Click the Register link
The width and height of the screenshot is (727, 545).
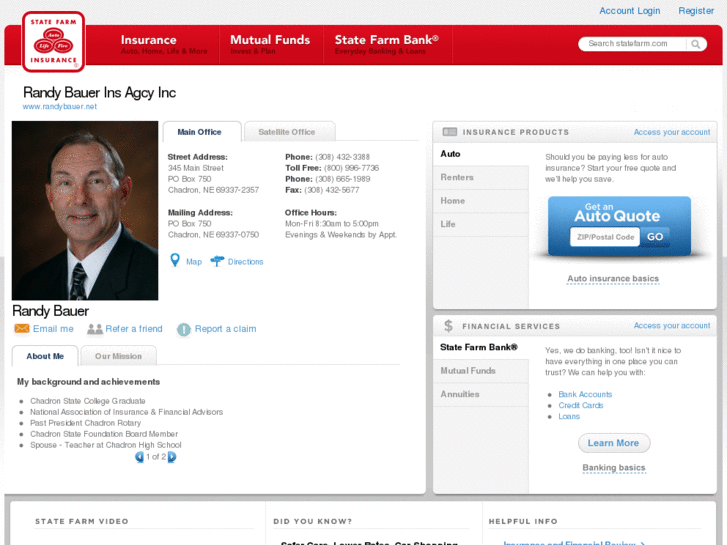click(696, 11)
